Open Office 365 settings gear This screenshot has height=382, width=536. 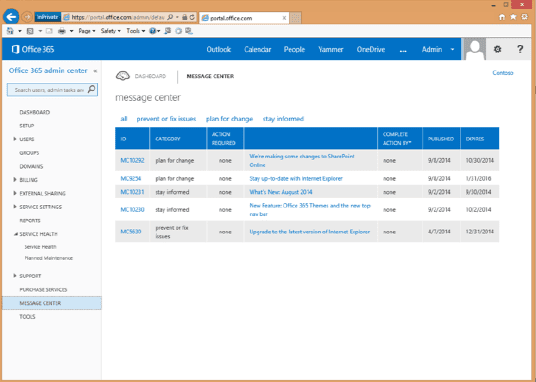click(x=497, y=49)
